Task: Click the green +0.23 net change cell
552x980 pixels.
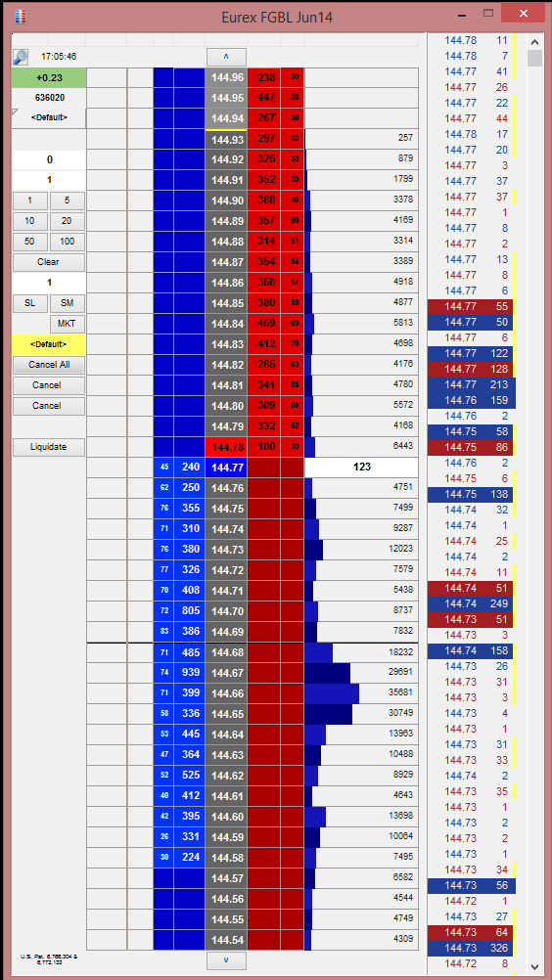Action: pyautogui.click(x=49, y=78)
